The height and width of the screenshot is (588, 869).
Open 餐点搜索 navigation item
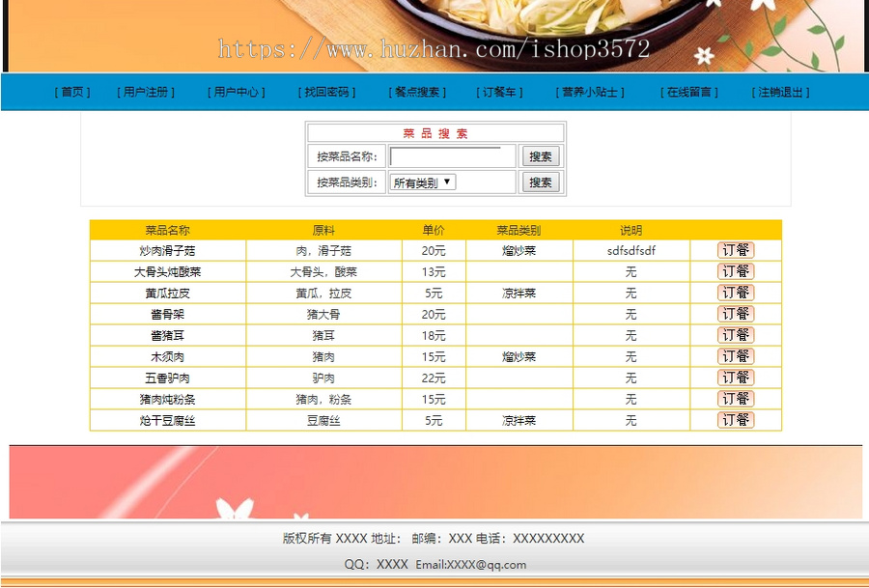pos(417,92)
